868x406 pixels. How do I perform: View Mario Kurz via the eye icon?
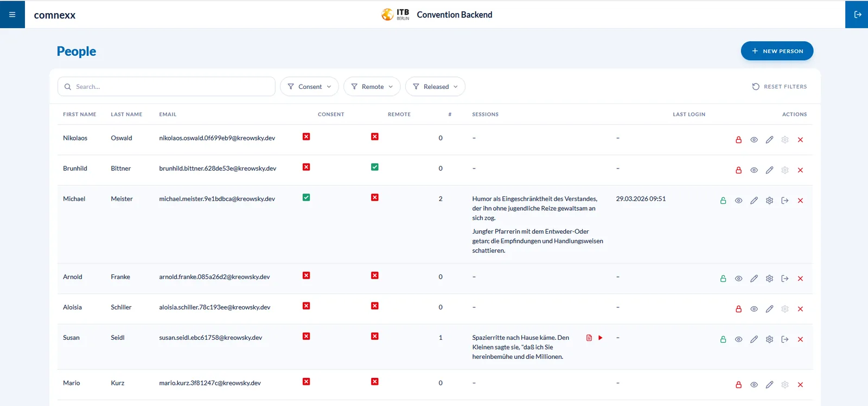click(x=754, y=385)
